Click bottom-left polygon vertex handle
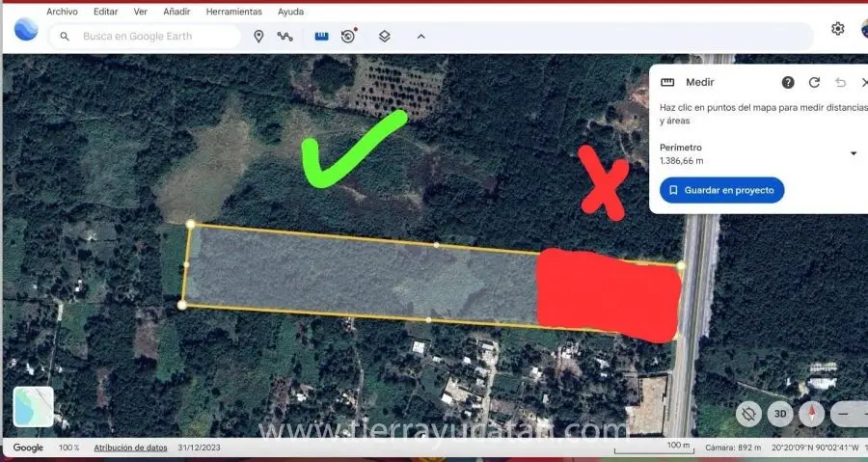Image resolution: width=868 pixels, height=462 pixels. (x=181, y=305)
